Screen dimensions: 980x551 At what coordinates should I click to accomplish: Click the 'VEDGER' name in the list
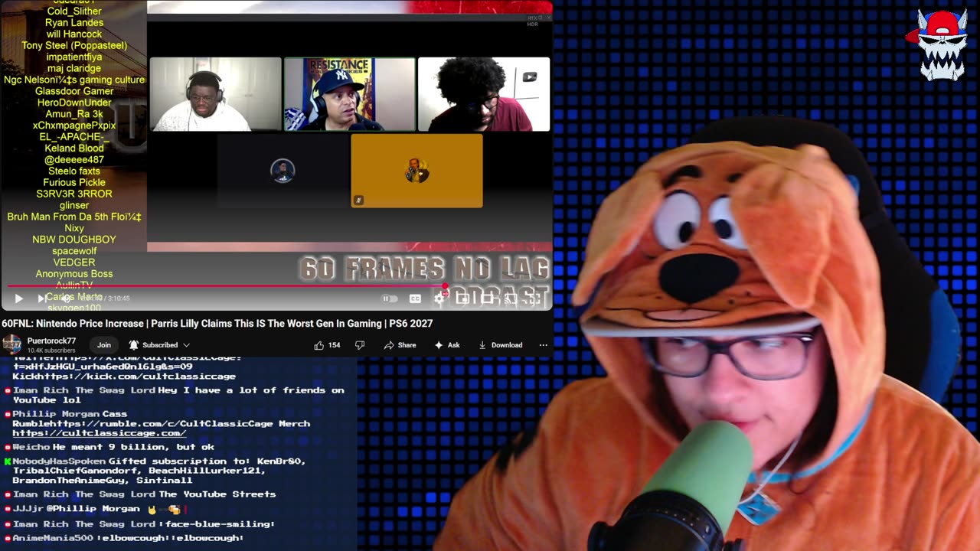(x=74, y=262)
